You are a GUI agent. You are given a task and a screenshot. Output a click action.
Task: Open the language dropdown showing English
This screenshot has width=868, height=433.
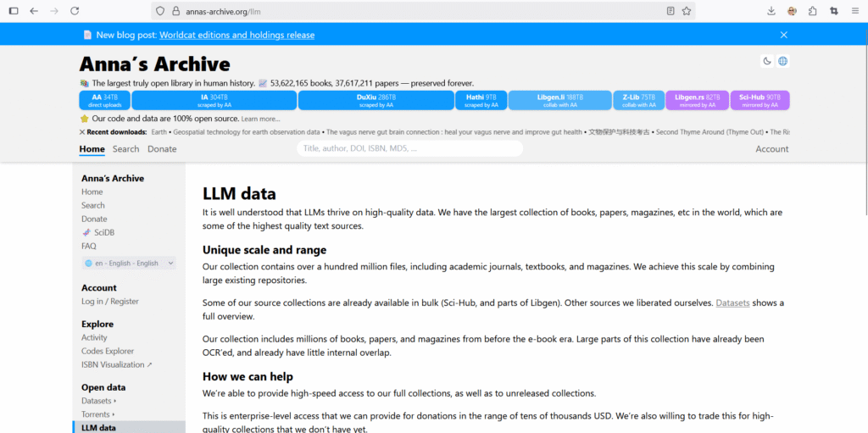click(129, 264)
